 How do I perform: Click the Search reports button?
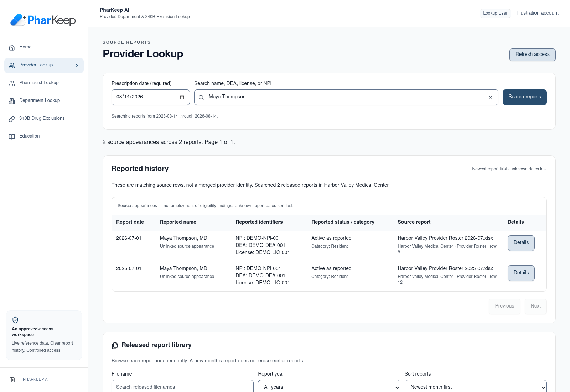click(524, 97)
